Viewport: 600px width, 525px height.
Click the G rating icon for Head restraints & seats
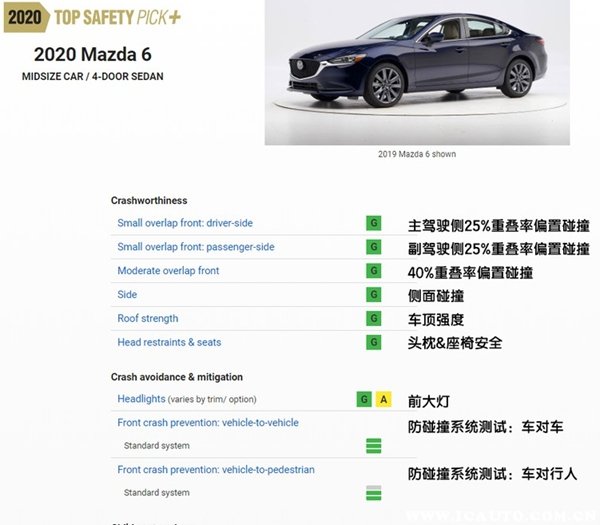coord(374,343)
